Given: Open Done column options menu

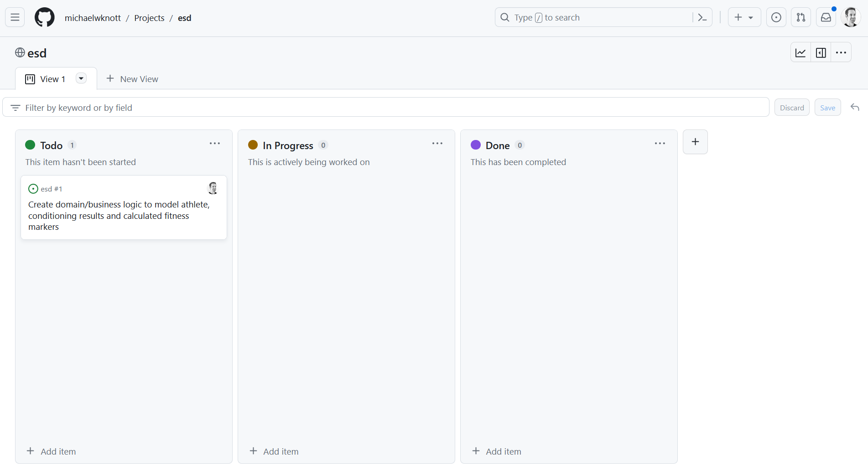Looking at the screenshot, I should (x=660, y=143).
